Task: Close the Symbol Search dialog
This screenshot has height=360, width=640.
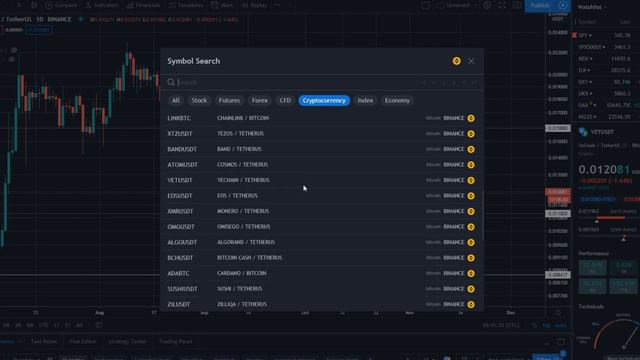Action: 471,61
